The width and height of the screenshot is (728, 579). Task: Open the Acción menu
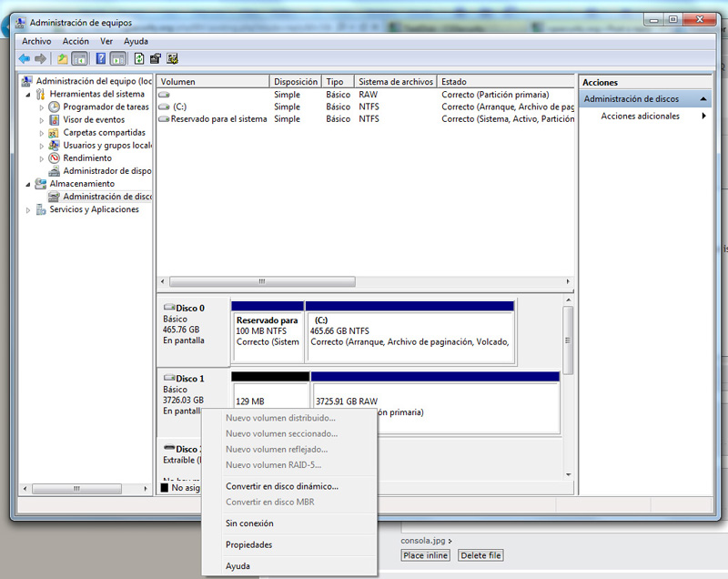[76, 41]
